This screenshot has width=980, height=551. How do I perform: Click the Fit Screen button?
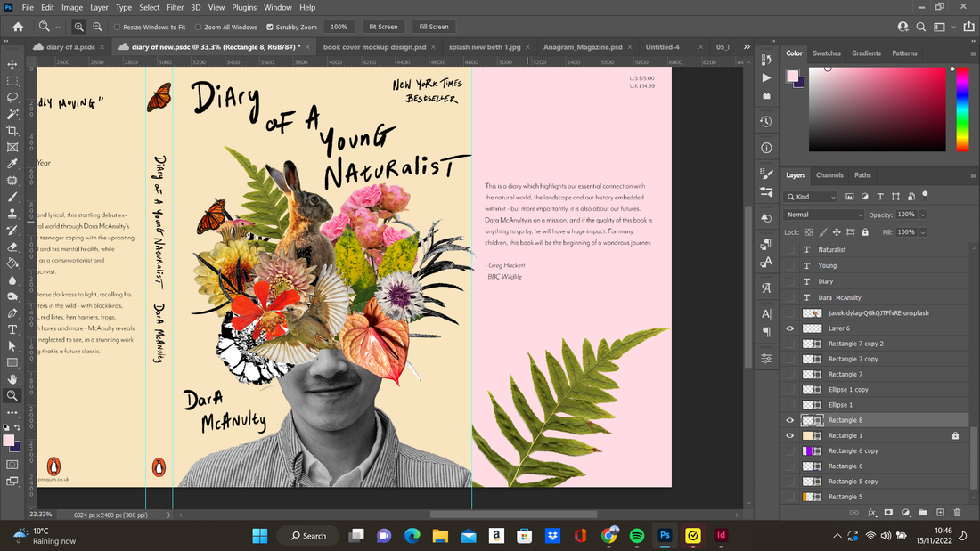click(383, 27)
